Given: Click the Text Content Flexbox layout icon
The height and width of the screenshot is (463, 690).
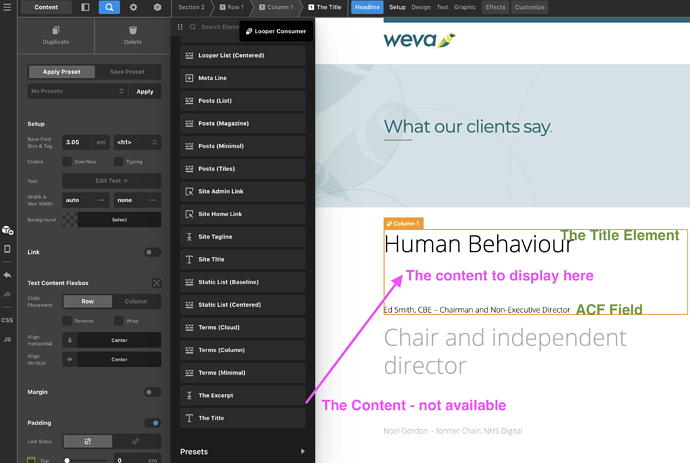Looking at the screenshot, I should tap(156, 283).
